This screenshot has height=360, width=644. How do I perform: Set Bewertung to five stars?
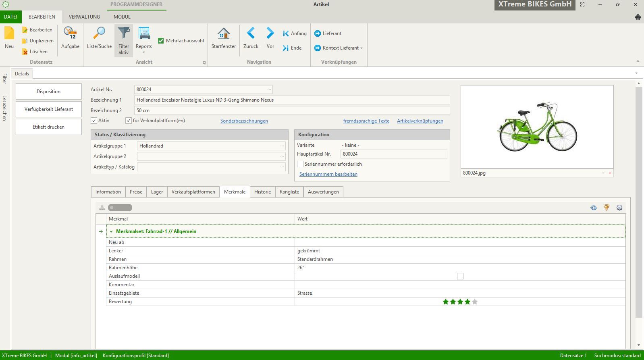click(475, 302)
